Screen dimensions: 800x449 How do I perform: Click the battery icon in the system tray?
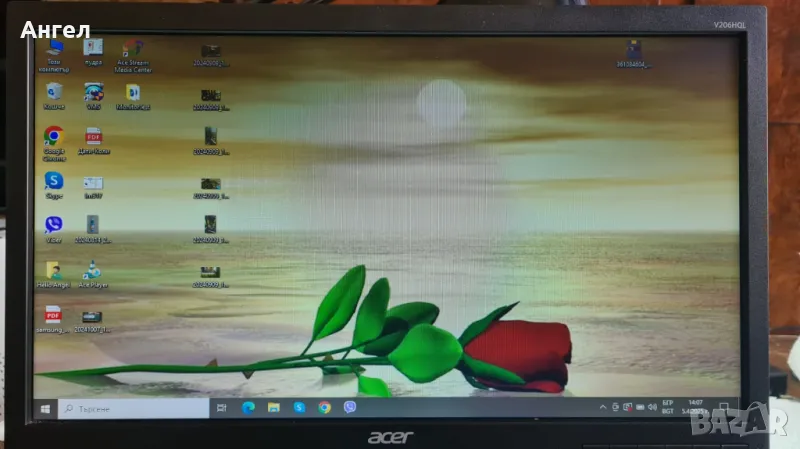pos(640,407)
